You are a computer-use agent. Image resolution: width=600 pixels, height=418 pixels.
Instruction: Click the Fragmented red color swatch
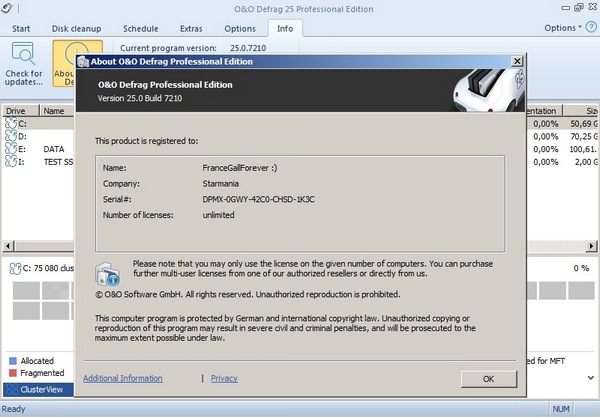pos(13,373)
